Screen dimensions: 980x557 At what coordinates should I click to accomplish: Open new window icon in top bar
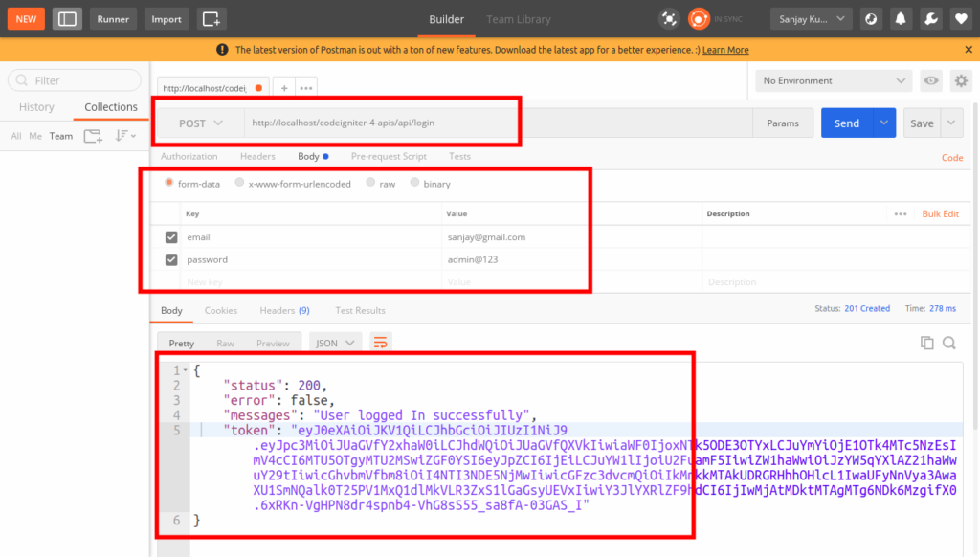point(212,19)
